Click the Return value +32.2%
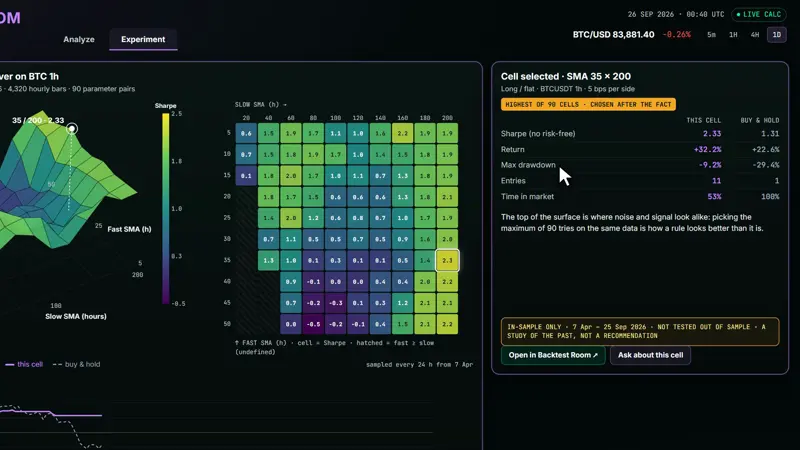This screenshot has height=450, width=800. pyautogui.click(x=708, y=149)
